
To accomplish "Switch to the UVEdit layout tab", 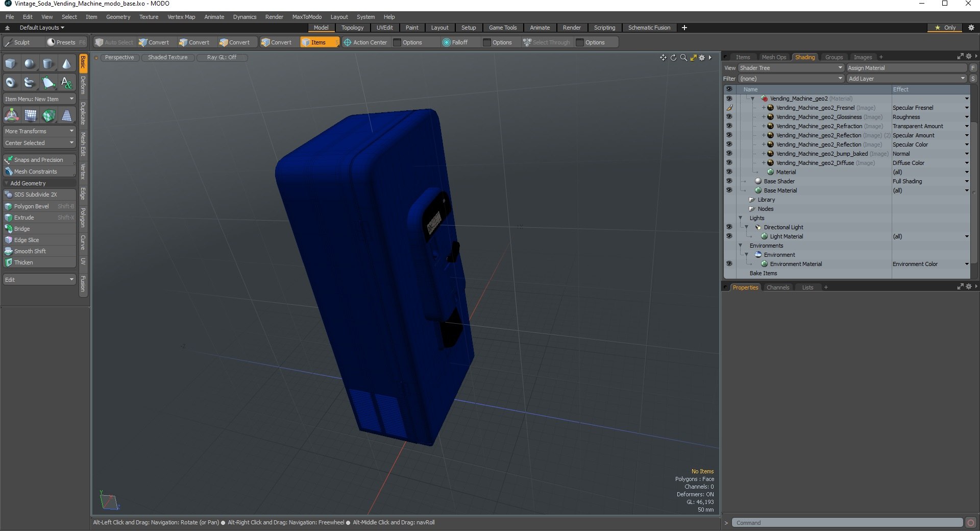I will pyautogui.click(x=384, y=28).
